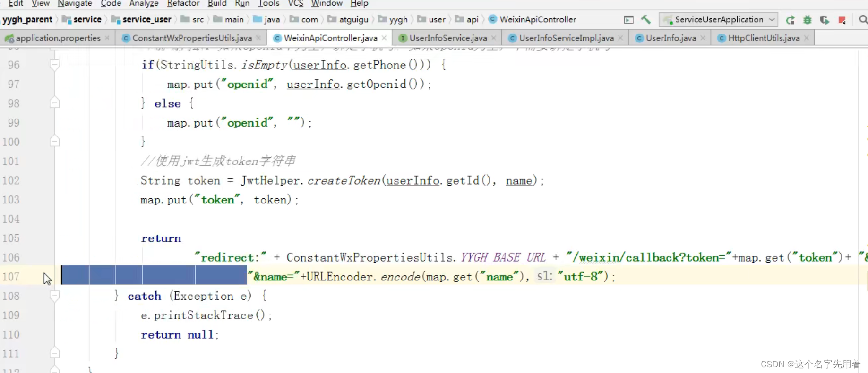The width and height of the screenshot is (868, 373).
Task: Open the Run menu
Action: coord(242,3)
